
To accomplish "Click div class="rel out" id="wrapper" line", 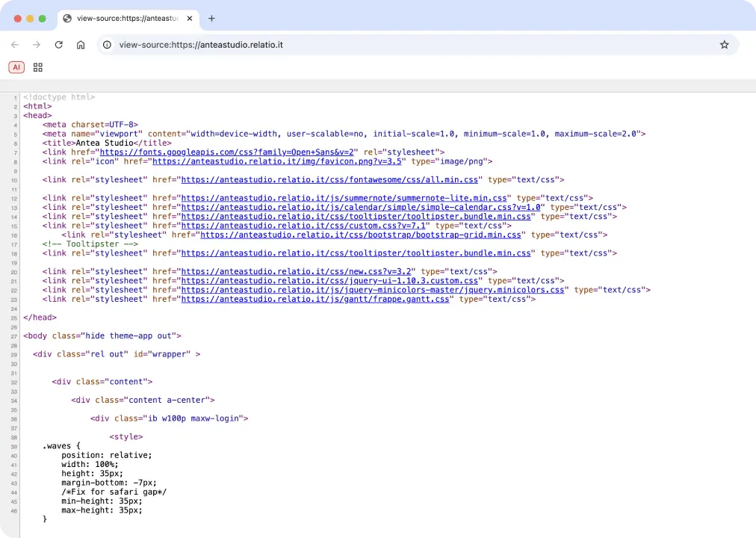I will [x=117, y=354].
